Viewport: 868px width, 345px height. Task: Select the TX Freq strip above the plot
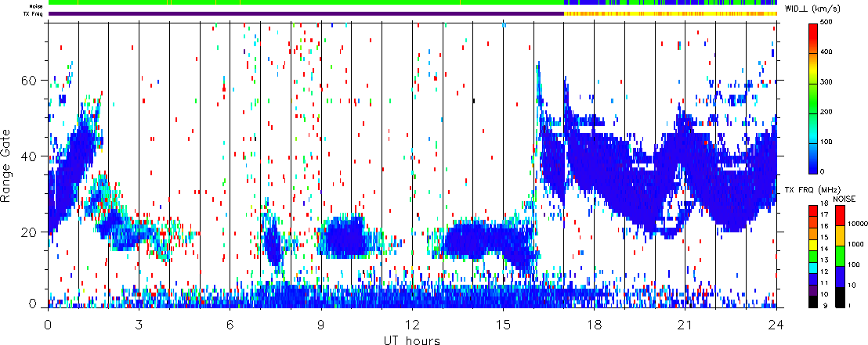pyautogui.click(x=412, y=13)
